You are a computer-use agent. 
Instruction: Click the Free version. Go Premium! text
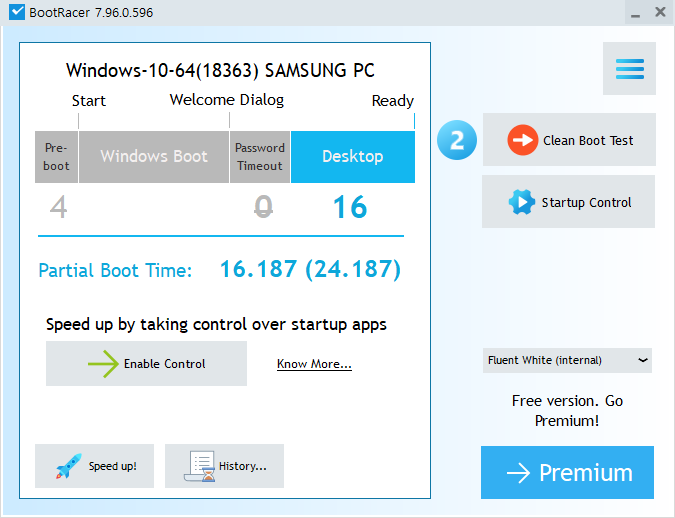point(567,411)
